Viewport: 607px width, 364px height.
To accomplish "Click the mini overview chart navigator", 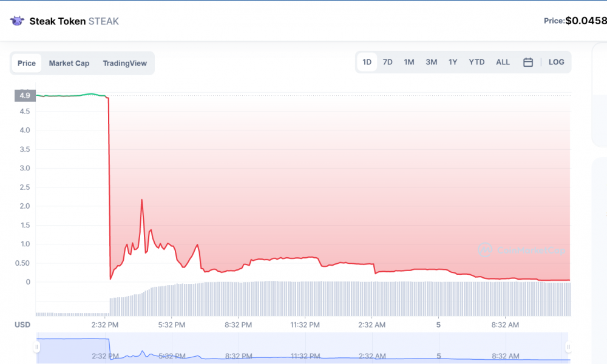I will coord(302,347).
